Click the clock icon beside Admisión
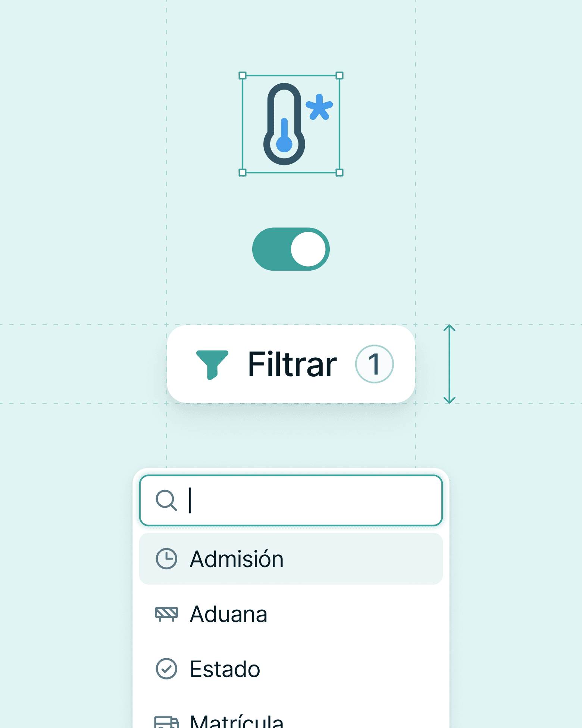 [167, 558]
